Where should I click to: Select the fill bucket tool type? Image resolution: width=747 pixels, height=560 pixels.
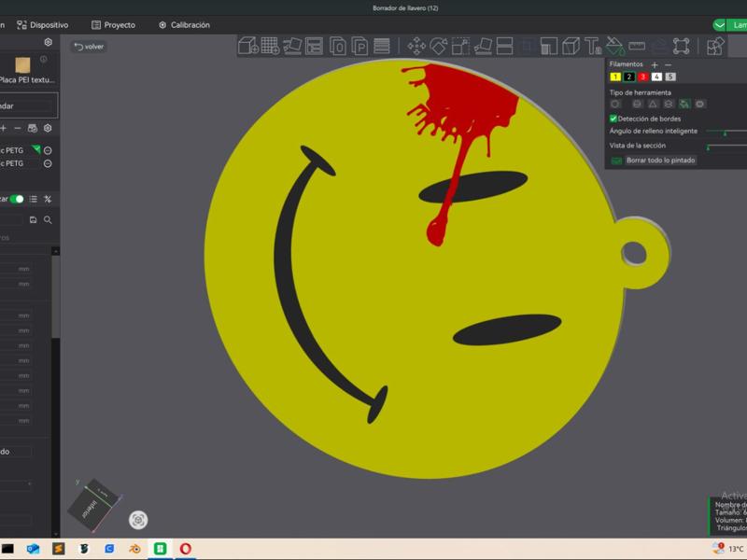(x=684, y=104)
